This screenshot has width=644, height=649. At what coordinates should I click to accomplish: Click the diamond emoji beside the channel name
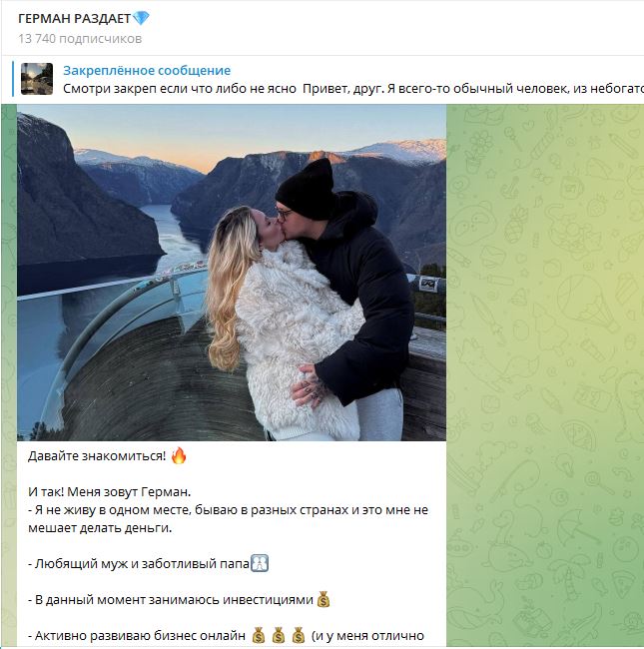pyautogui.click(x=141, y=18)
